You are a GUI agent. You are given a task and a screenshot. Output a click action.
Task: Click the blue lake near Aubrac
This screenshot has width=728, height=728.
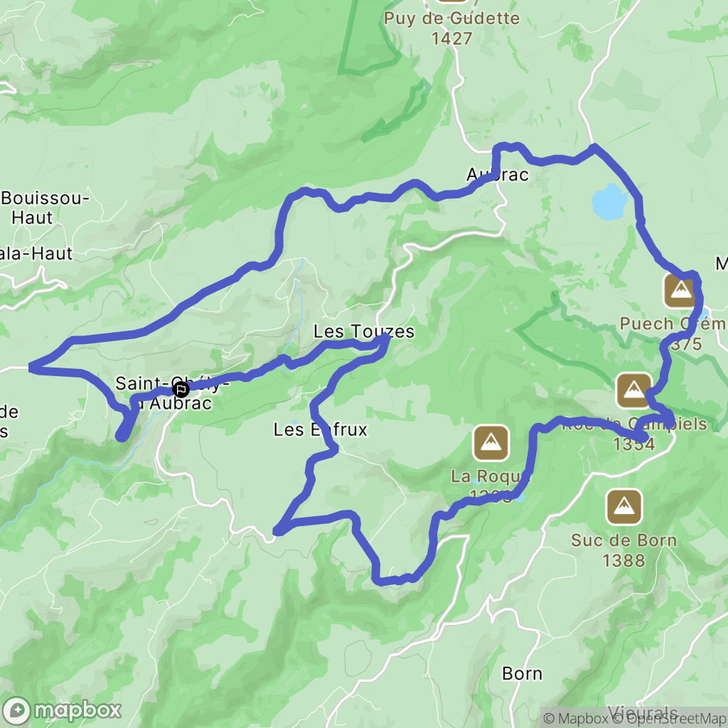609,201
